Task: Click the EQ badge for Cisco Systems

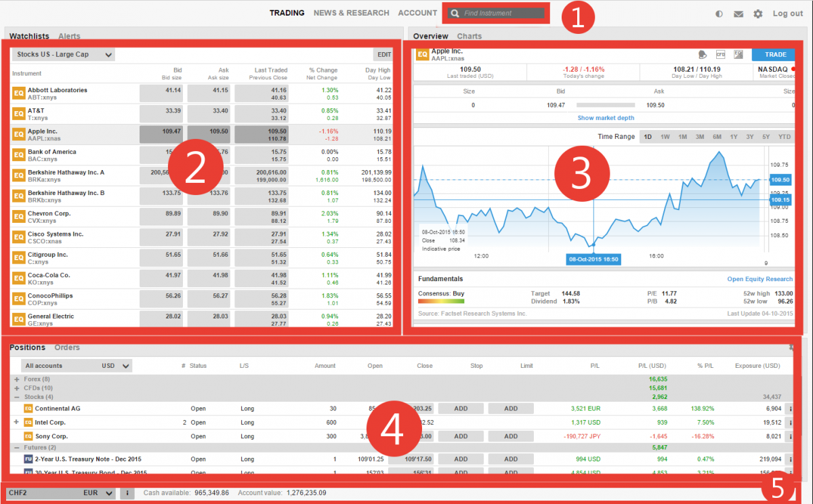Action: (x=18, y=237)
